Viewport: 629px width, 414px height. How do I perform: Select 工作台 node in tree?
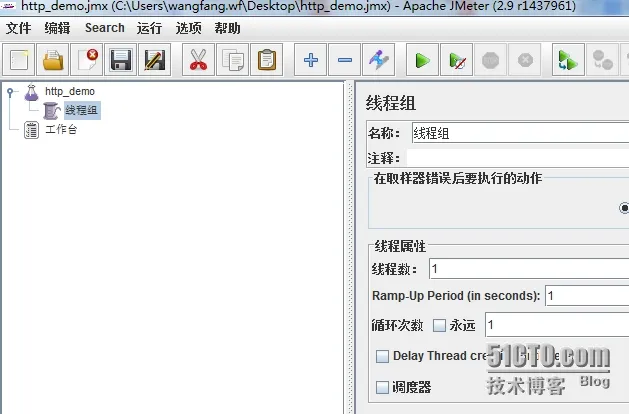click(61, 129)
